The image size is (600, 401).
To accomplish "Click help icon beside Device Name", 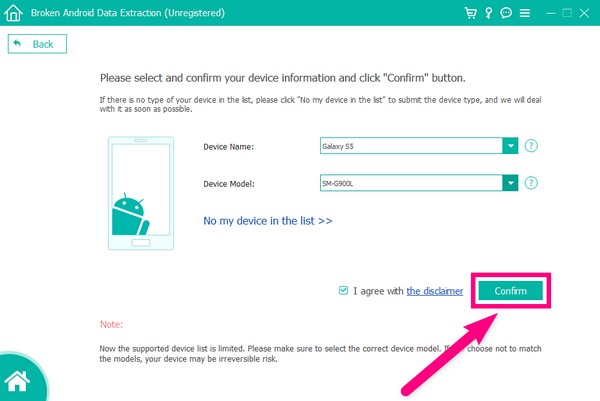I will 531,146.
